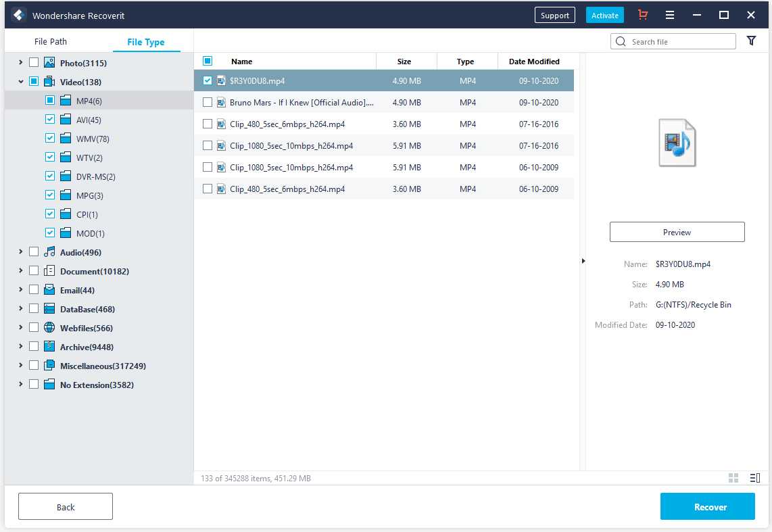Check the Audio(496) checkbox
Image resolution: width=772 pixels, height=532 pixels.
pyautogui.click(x=34, y=252)
